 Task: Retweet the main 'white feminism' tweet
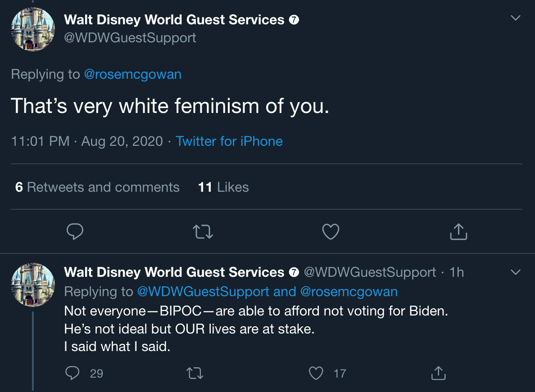point(203,232)
